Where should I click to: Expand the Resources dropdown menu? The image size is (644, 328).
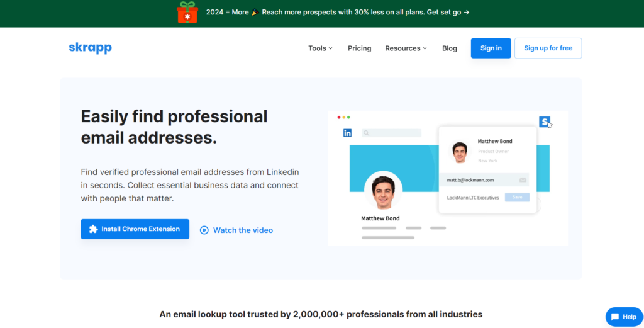coord(406,48)
